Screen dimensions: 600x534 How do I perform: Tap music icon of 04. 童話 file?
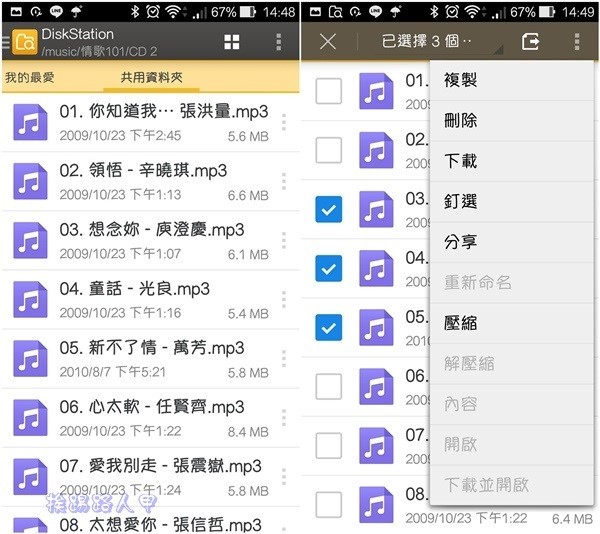tap(30, 300)
